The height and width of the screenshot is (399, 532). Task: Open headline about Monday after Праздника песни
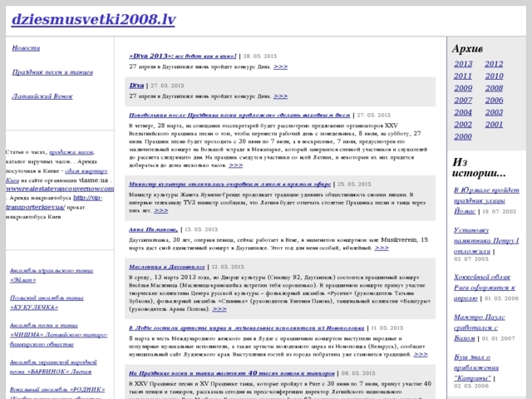(239, 116)
